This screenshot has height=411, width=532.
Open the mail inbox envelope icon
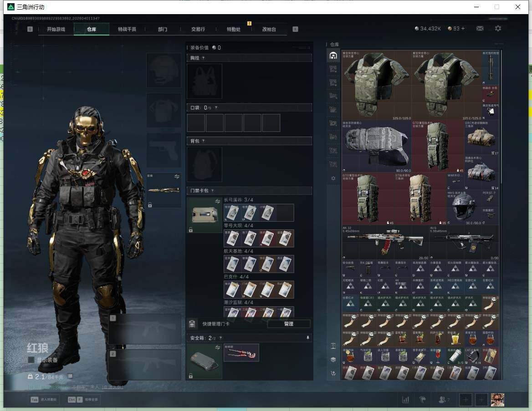pos(480,28)
